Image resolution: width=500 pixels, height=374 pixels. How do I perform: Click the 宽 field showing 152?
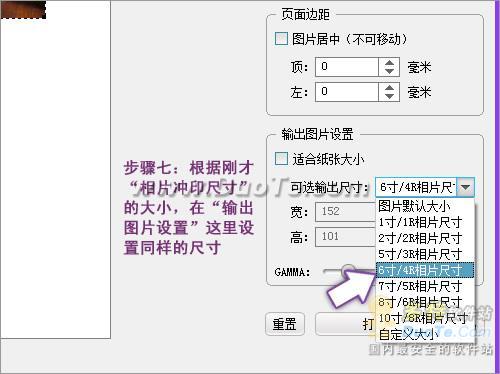click(x=345, y=212)
